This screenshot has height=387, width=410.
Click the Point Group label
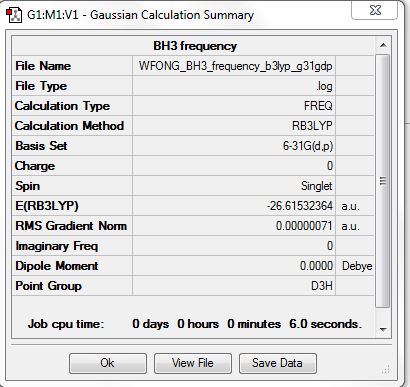[48, 286]
